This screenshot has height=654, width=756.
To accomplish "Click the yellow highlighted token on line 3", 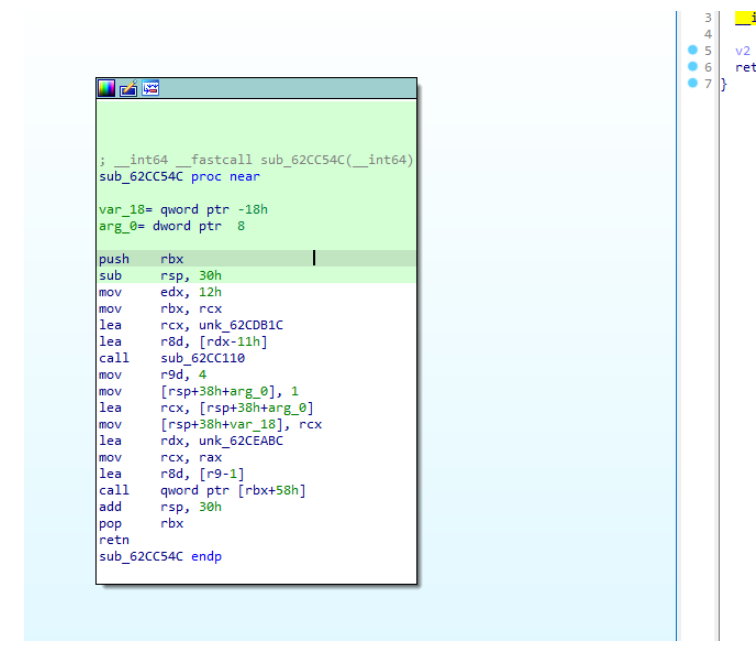I will (x=745, y=18).
